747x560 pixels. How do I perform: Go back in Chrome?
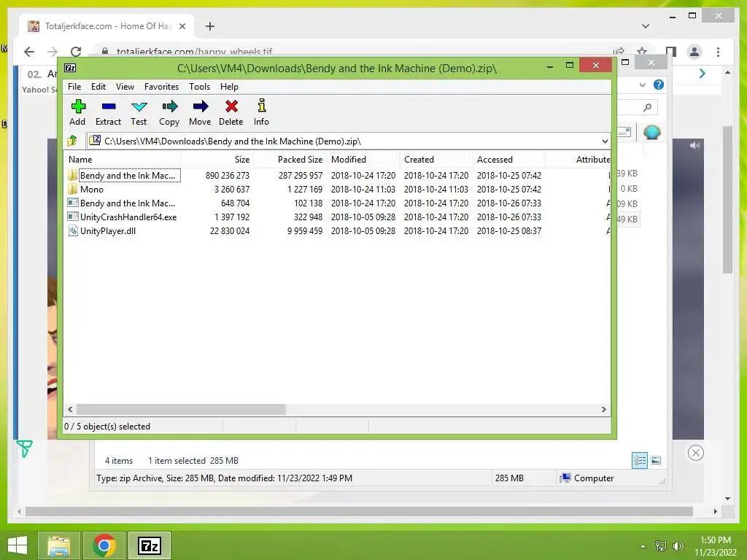(29, 52)
